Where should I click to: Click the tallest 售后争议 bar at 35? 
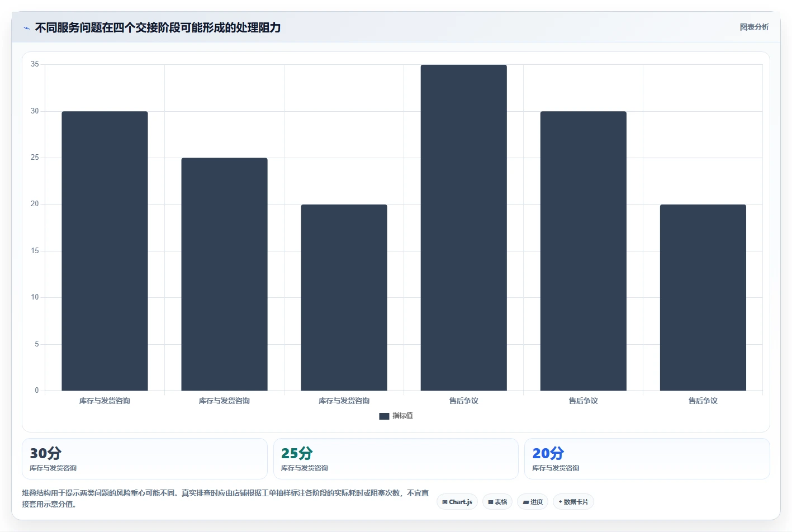click(463, 227)
